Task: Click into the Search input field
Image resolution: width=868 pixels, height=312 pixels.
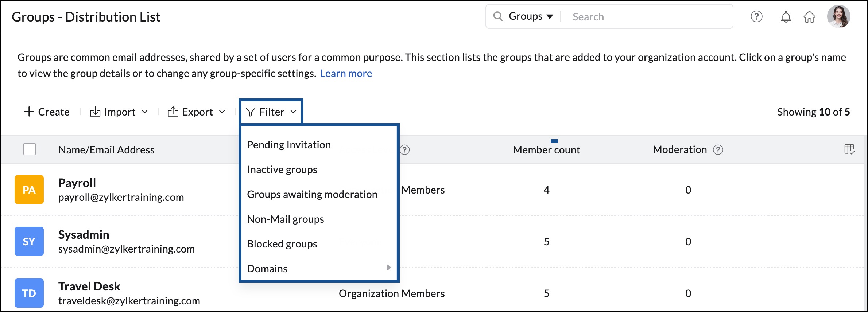Action: [x=647, y=17]
